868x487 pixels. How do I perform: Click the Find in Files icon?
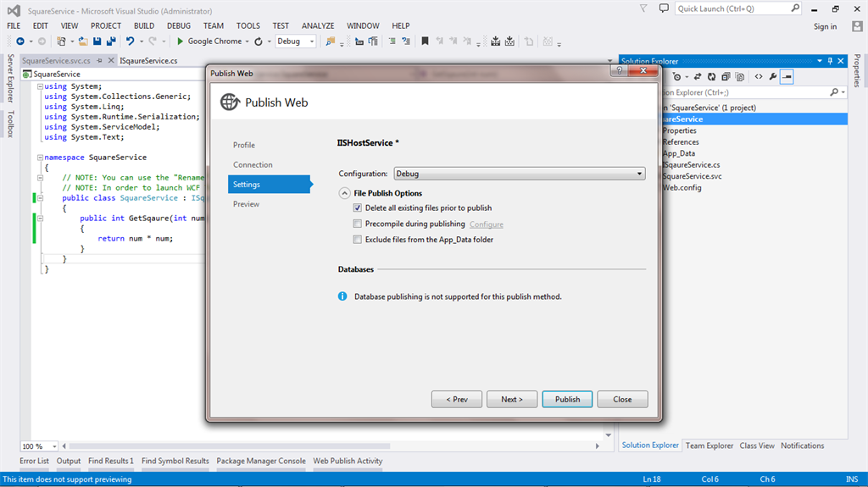(x=331, y=42)
